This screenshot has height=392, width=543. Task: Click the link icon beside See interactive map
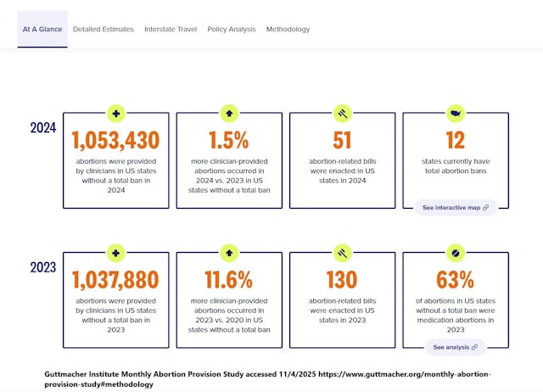[x=485, y=207]
